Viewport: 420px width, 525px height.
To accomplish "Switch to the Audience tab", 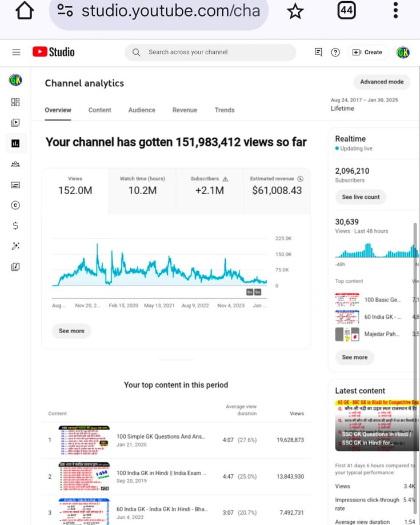I will [142, 110].
